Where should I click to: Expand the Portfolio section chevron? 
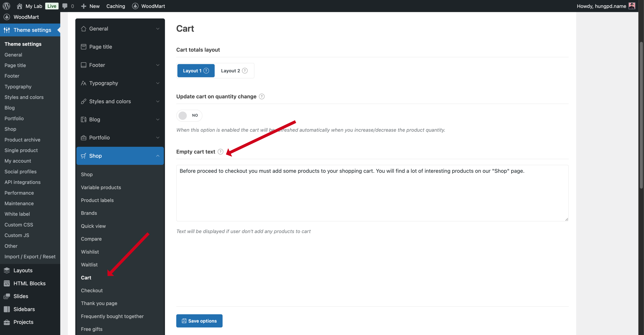tap(158, 138)
